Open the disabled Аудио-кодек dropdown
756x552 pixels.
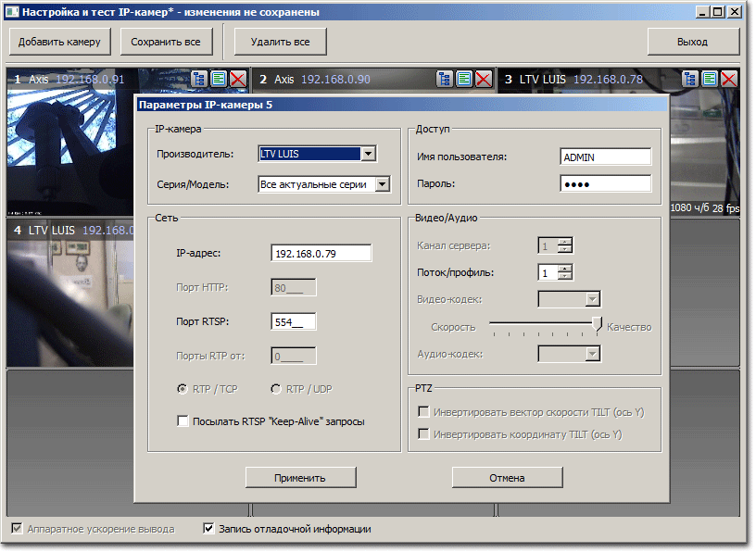click(x=593, y=354)
